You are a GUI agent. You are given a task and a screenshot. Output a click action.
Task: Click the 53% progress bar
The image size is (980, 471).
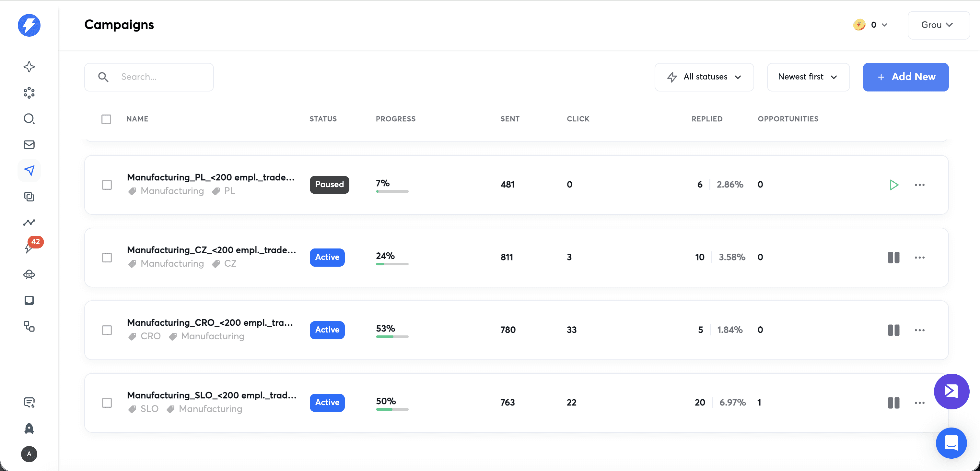coord(392,337)
